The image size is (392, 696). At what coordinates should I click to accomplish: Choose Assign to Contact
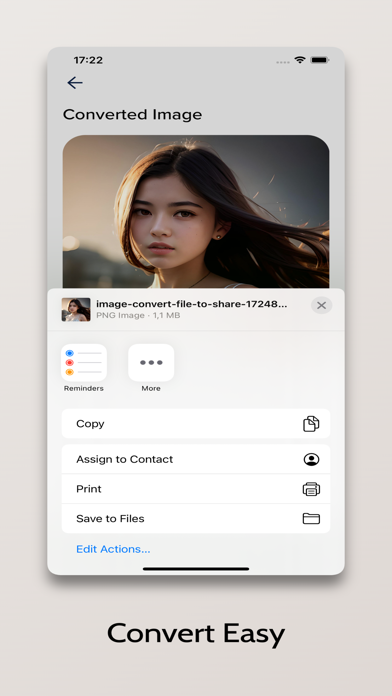[196, 459]
